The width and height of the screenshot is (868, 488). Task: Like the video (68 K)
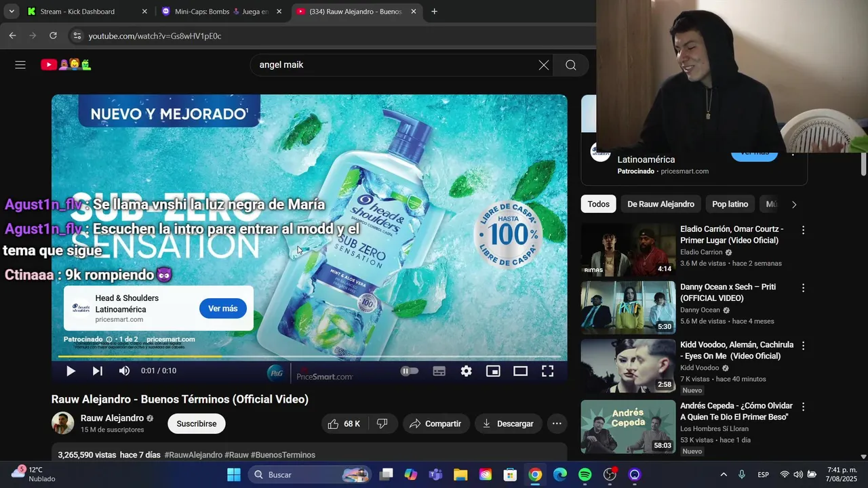(x=345, y=424)
